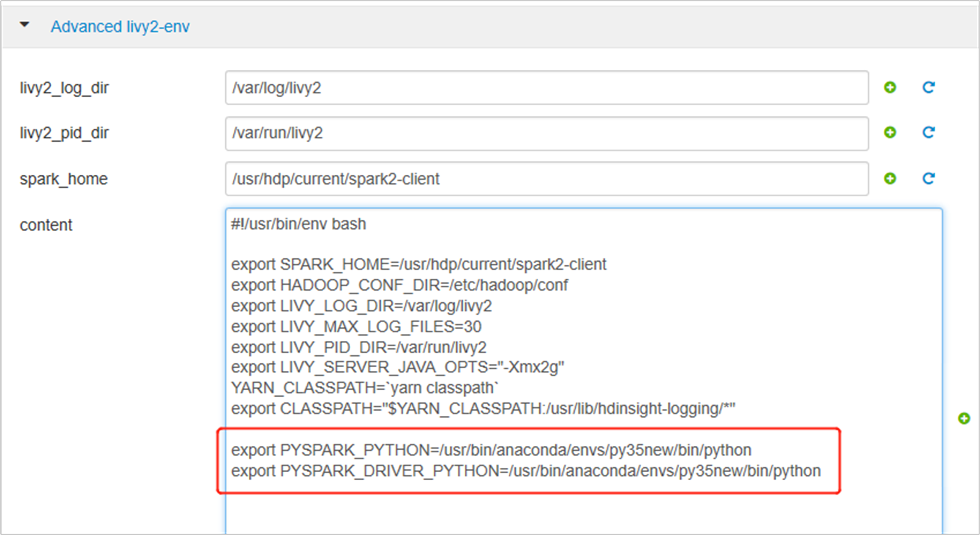The width and height of the screenshot is (980, 535).
Task: Undo livy2_pid_dir changes via refresh icon
Action: 928,133
